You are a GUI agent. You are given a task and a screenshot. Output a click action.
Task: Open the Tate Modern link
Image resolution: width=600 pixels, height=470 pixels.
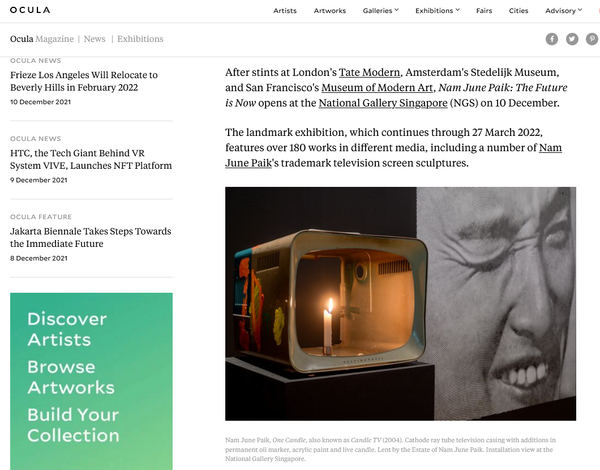pos(369,72)
